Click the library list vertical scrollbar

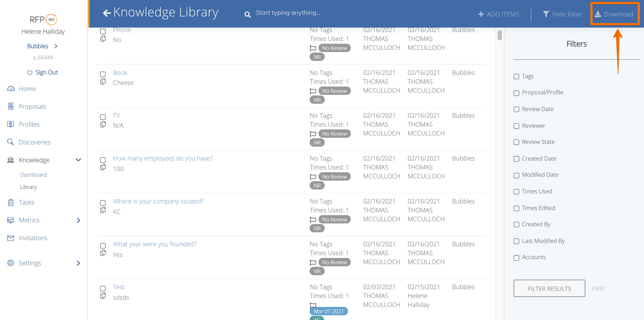click(499, 35)
